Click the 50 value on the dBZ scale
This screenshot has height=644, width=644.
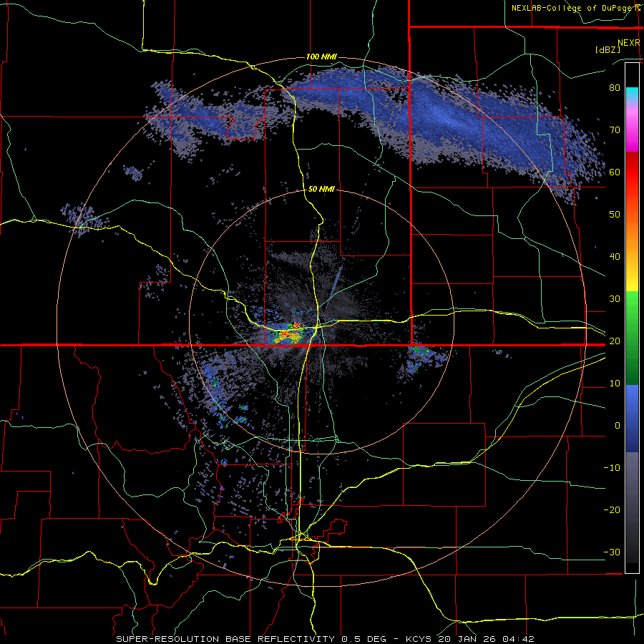tap(615, 215)
